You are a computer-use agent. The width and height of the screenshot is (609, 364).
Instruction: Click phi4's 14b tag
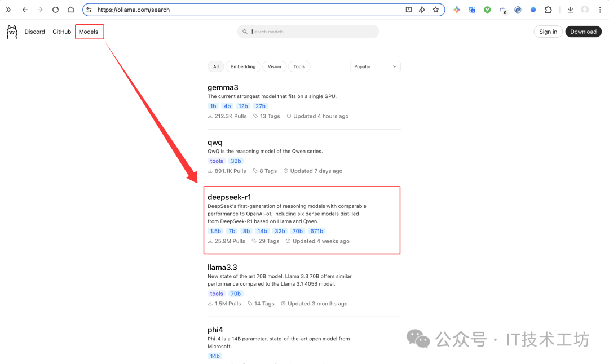(x=215, y=356)
